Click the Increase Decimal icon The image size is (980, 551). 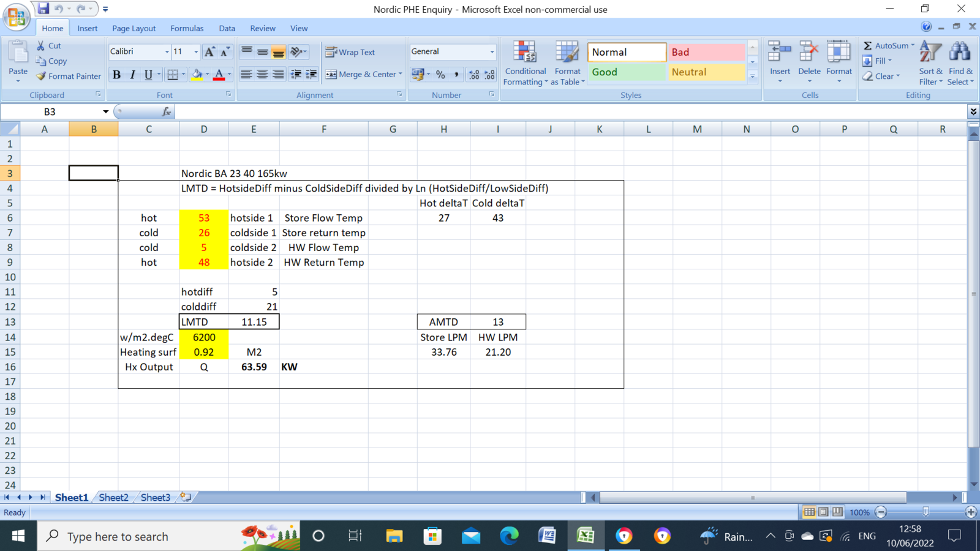click(474, 75)
